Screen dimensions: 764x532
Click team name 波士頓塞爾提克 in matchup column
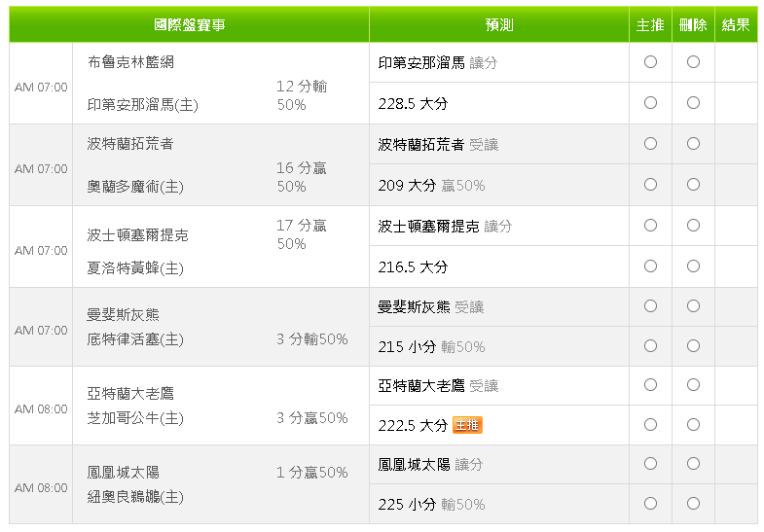pyautogui.click(x=138, y=235)
